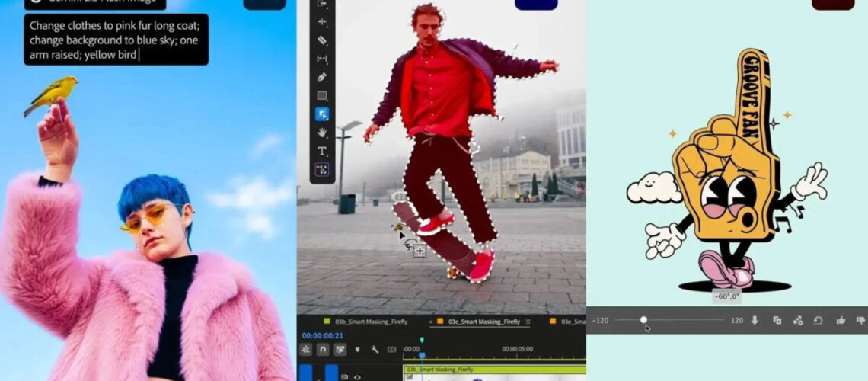Pick the Type tool
The image size is (868, 381).
click(322, 151)
